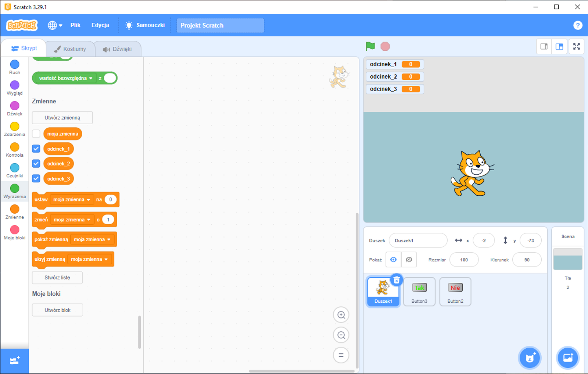
Task: Select the Button3 sprite thumbnail
Action: tap(419, 292)
